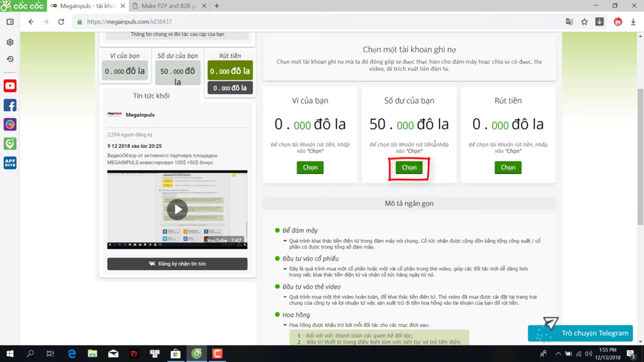Click the AFF 2018 sidebar icon
The width and height of the screenshot is (644, 362).
pyautogui.click(x=10, y=163)
